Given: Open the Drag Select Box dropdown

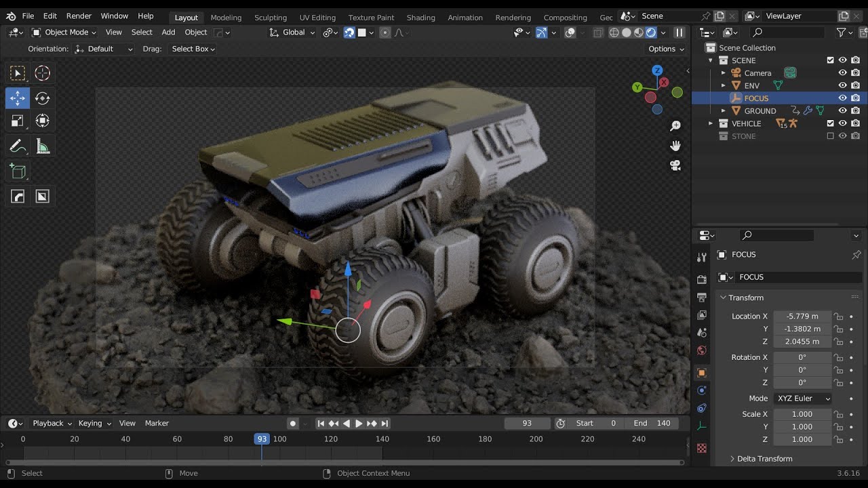Looking at the screenshot, I should (193, 49).
